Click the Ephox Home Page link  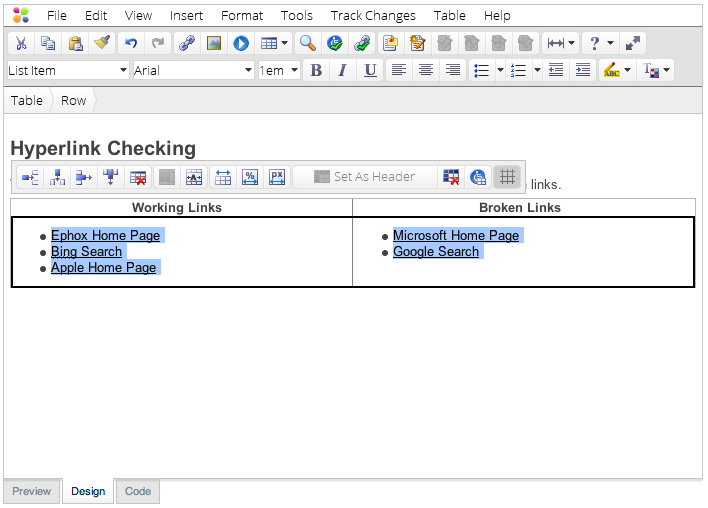coord(105,236)
